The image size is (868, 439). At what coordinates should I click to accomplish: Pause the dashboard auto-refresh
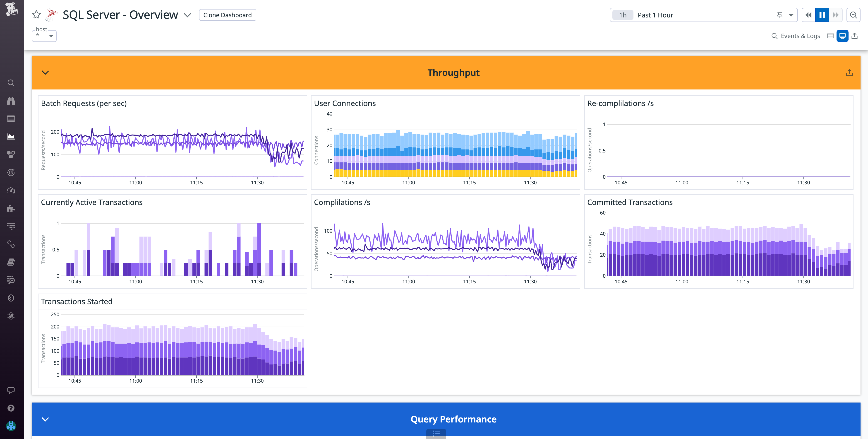coord(822,15)
